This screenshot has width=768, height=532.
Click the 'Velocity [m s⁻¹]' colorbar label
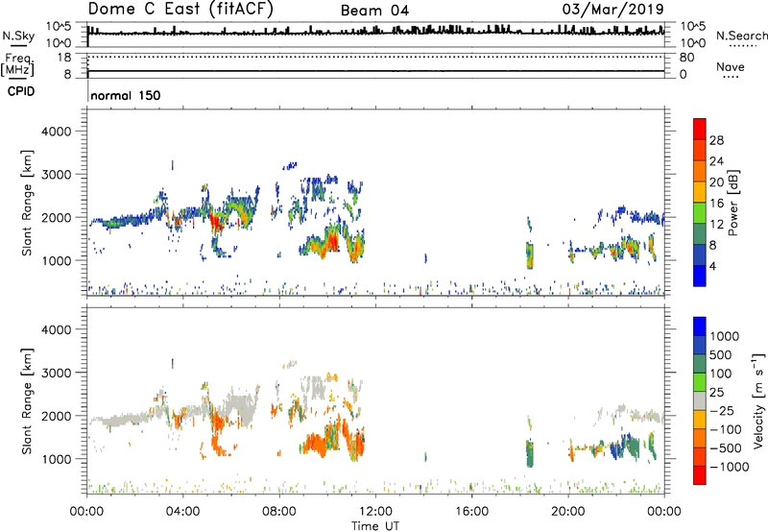click(758, 400)
